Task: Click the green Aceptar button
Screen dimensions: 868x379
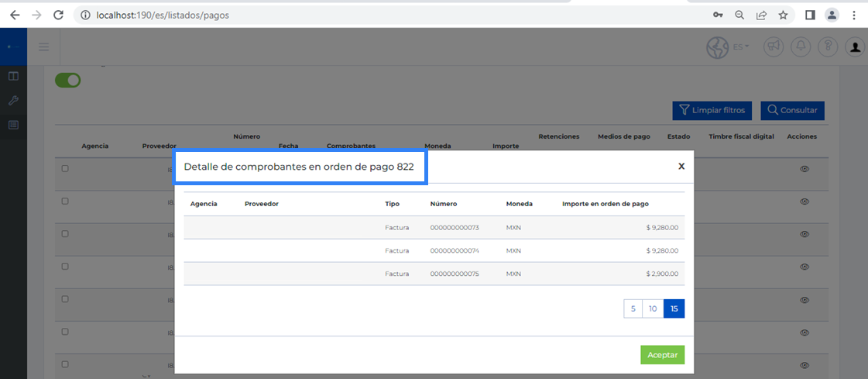Action: tap(662, 355)
